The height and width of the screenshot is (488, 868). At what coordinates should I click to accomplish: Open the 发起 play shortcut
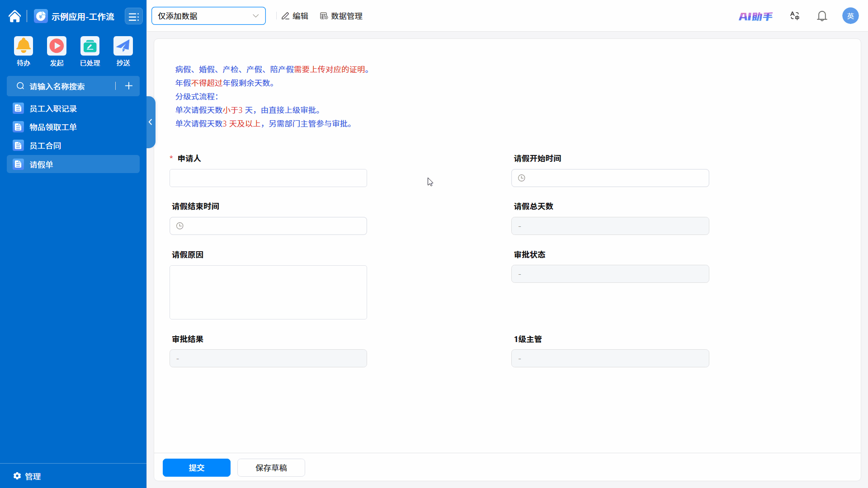click(x=57, y=46)
